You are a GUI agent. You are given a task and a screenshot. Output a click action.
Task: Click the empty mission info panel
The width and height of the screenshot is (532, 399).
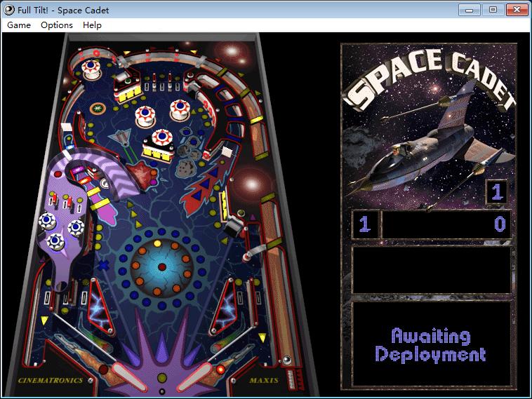[432, 270]
